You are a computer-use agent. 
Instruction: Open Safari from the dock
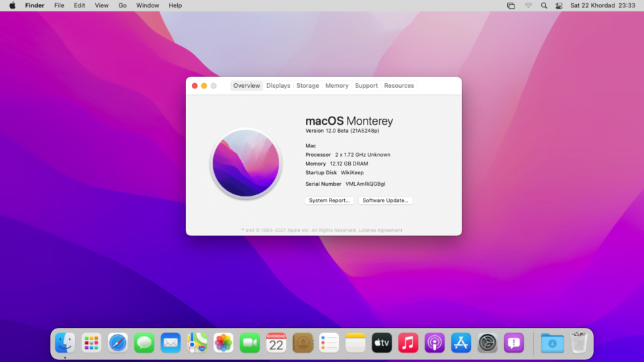[118, 343]
